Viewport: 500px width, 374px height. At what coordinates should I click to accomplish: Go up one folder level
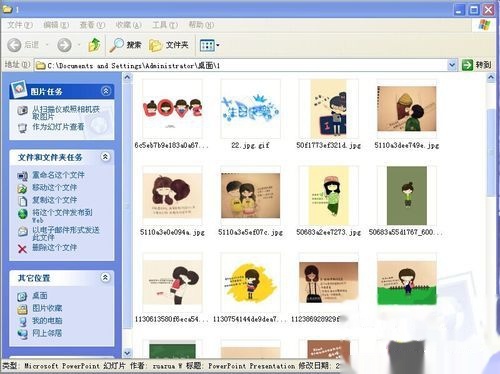(x=94, y=45)
